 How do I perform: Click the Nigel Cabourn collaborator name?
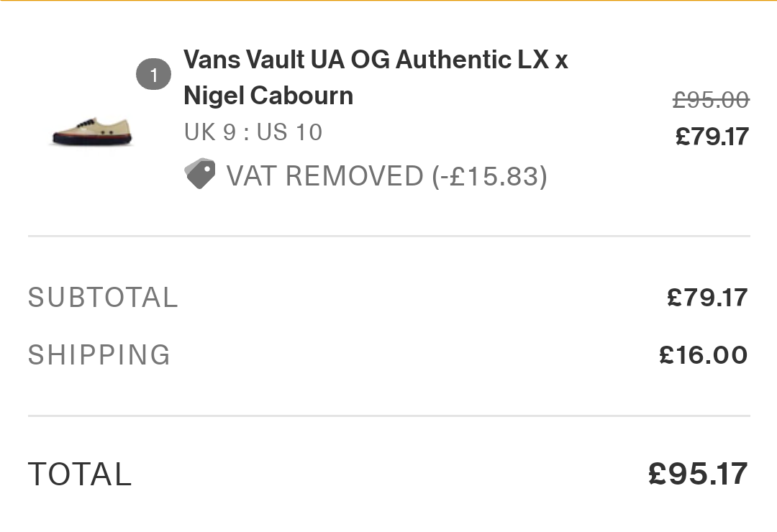point(268,96)
